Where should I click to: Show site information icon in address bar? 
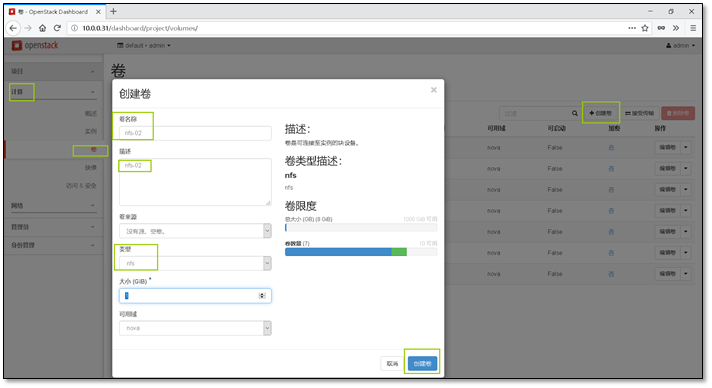tap(74, 28)
